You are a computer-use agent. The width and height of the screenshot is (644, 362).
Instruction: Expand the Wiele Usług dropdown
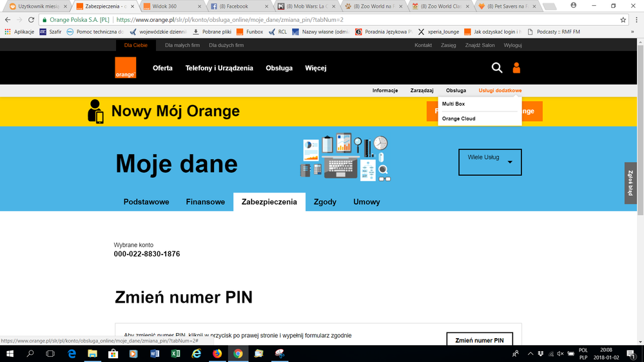coord(490,162)
